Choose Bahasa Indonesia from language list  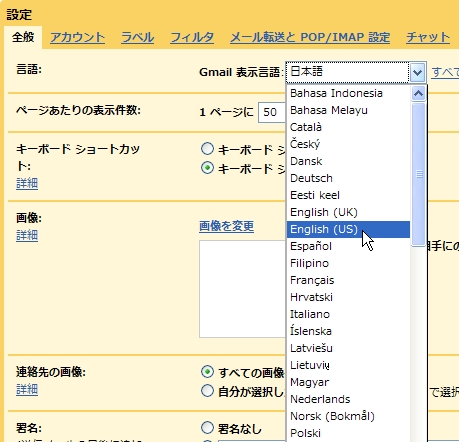pos(348,93)
